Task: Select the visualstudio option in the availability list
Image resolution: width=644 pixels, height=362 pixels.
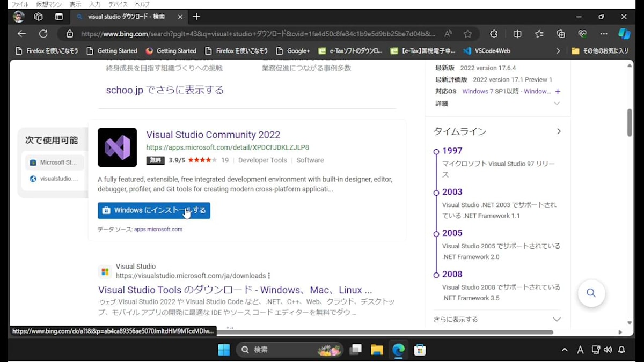Action: (54, 179)
